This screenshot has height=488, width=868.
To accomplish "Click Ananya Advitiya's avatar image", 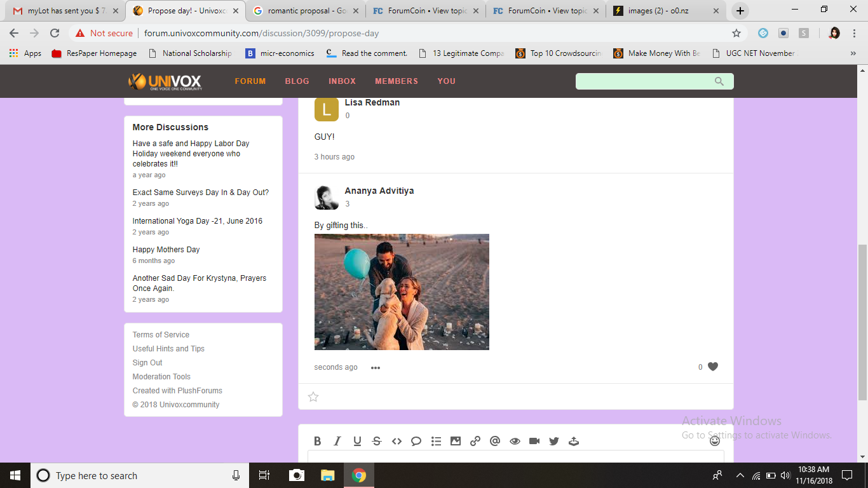I will 327,198.
